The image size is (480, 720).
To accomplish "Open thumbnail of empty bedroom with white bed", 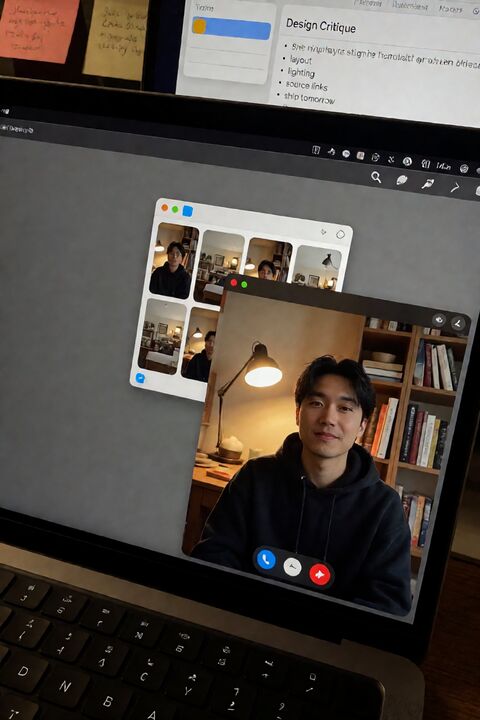I will (162, 336).
